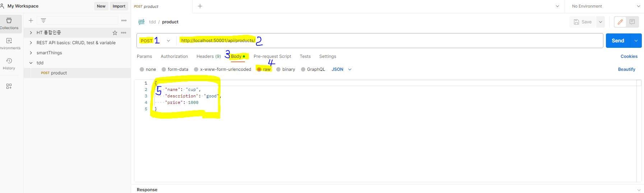
Task: Select the POST product request tab
Action: pos(162,6)
